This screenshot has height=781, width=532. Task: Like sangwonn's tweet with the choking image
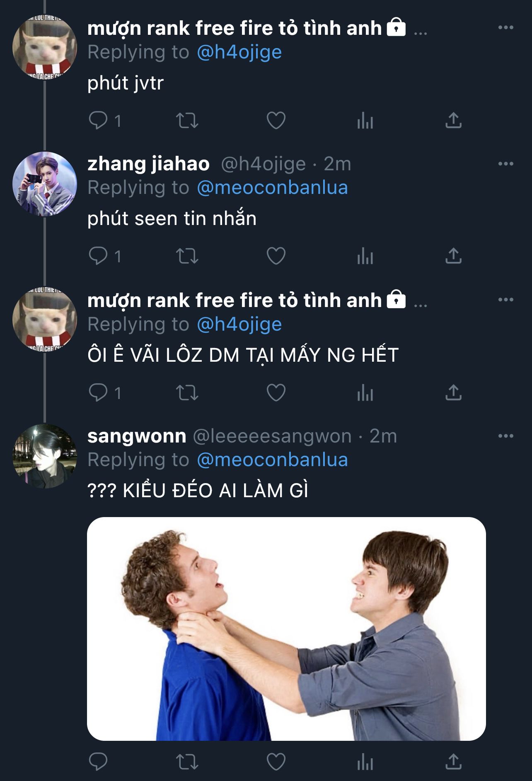click(276, 762)
